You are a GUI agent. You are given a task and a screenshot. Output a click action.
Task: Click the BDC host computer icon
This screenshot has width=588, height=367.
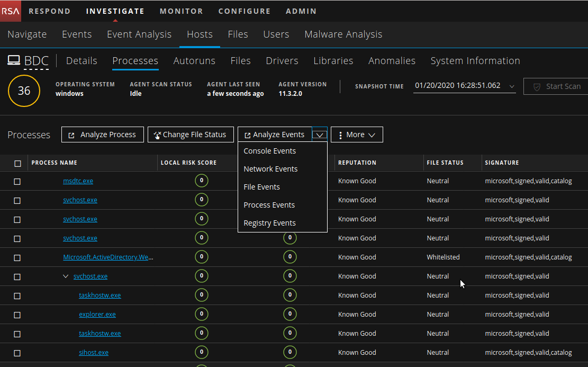[x=14, y=61]
